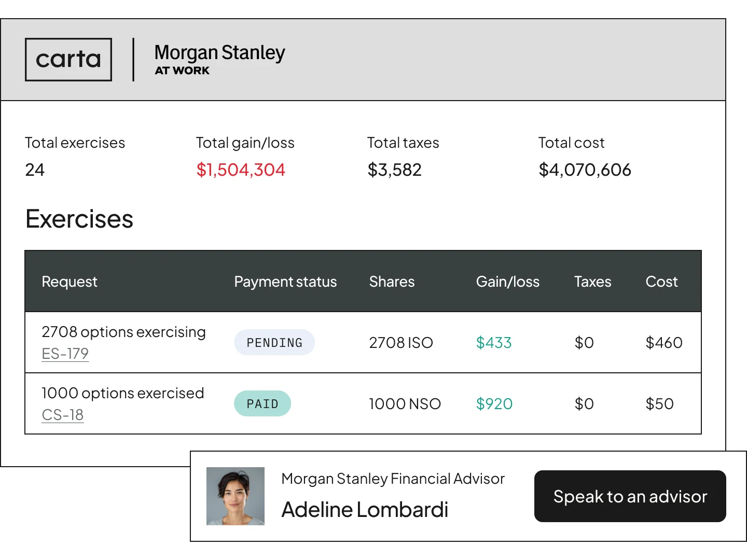Screen dimensions: 747x560
Task: Select the Total taxes value $3,582
Action: [395, 170]
